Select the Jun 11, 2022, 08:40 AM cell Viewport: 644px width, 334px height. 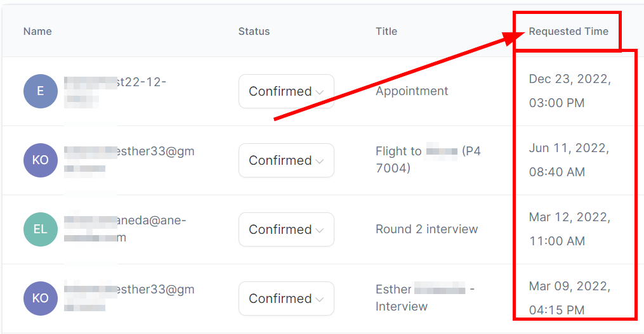point(570,160)
